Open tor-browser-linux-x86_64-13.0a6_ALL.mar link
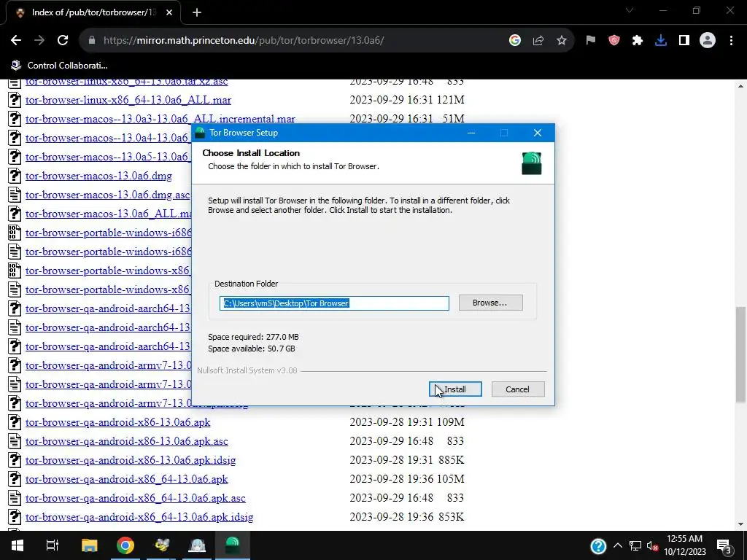 coord(128,100)
